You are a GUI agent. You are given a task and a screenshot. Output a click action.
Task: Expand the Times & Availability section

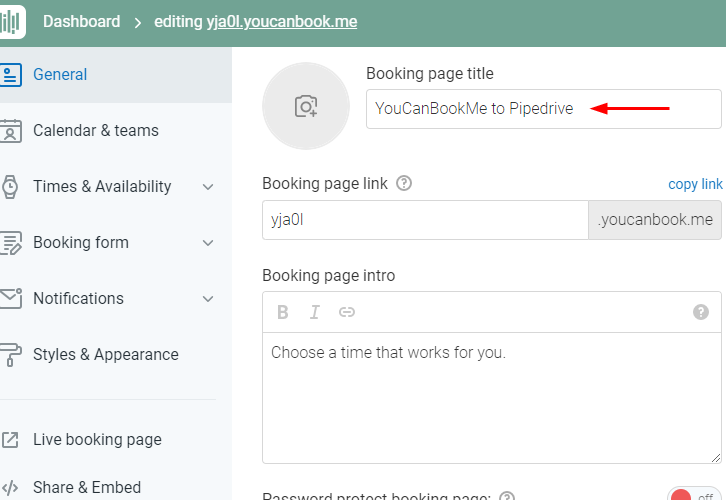click(208, 187)
